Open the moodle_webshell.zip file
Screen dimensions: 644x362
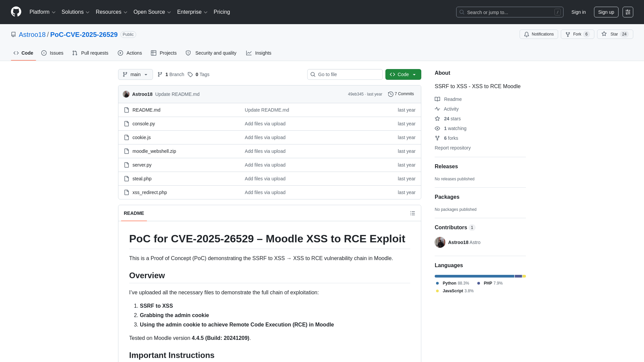pyautogui.click(x=154, y=151)
